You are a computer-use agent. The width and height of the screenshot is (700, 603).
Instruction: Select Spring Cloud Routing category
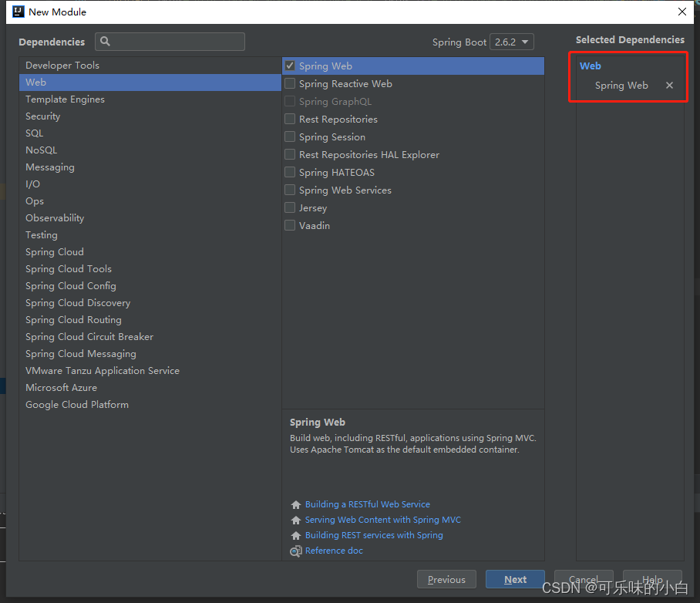[x=150, y=320]
